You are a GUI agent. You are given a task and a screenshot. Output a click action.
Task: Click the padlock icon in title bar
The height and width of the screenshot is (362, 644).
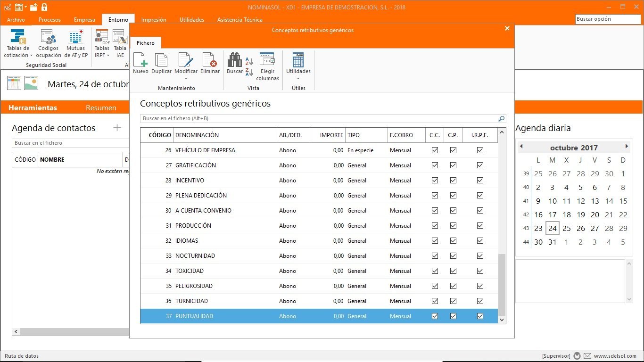(x=44, y=7)
